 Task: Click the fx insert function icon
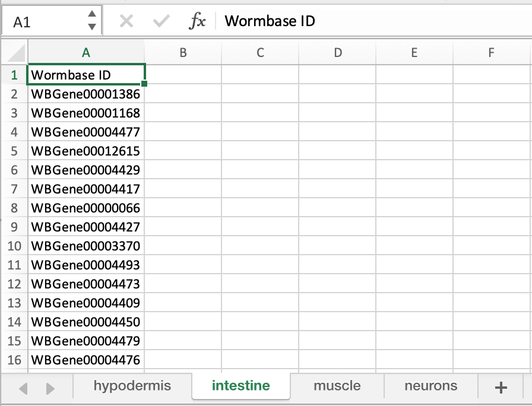(x=198, y=21)
